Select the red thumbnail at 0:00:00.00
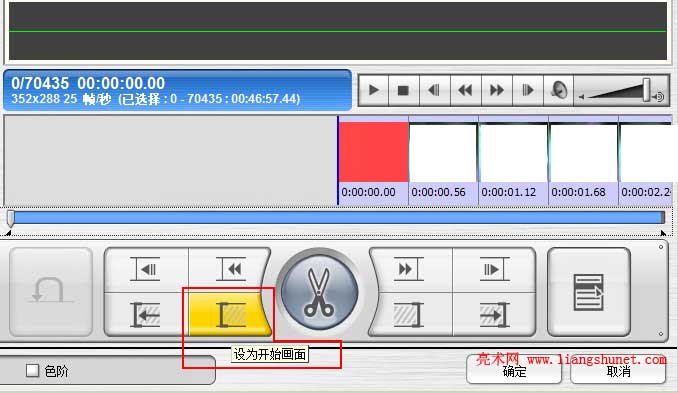This screenshot has height=393, width=678. pos(374,152)
